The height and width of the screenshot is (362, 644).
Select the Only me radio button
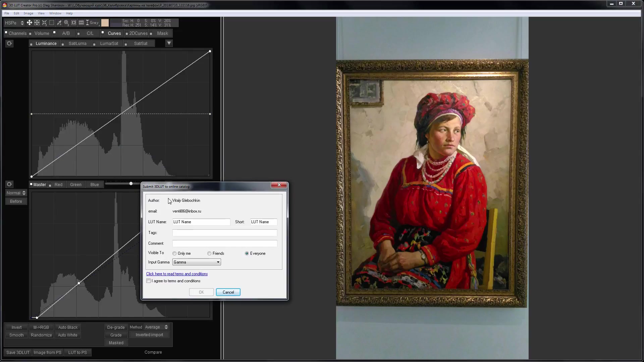(174, 253)
